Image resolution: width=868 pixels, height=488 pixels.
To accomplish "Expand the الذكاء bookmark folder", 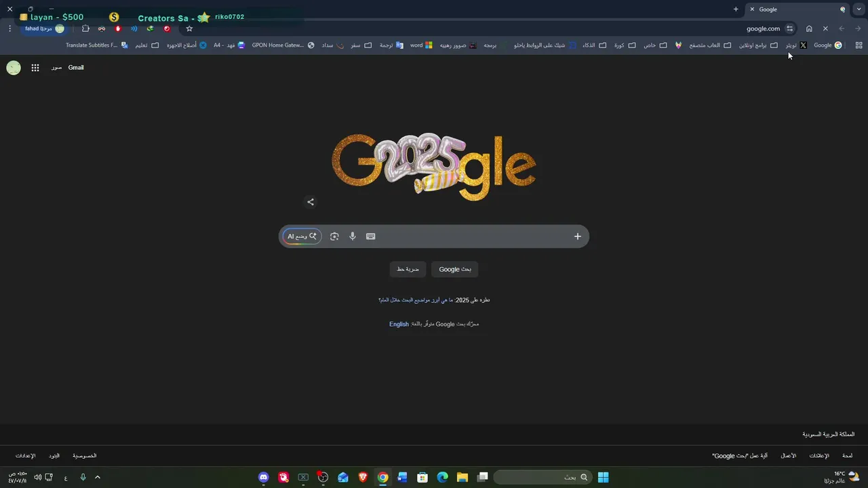I will pos(593,45).
